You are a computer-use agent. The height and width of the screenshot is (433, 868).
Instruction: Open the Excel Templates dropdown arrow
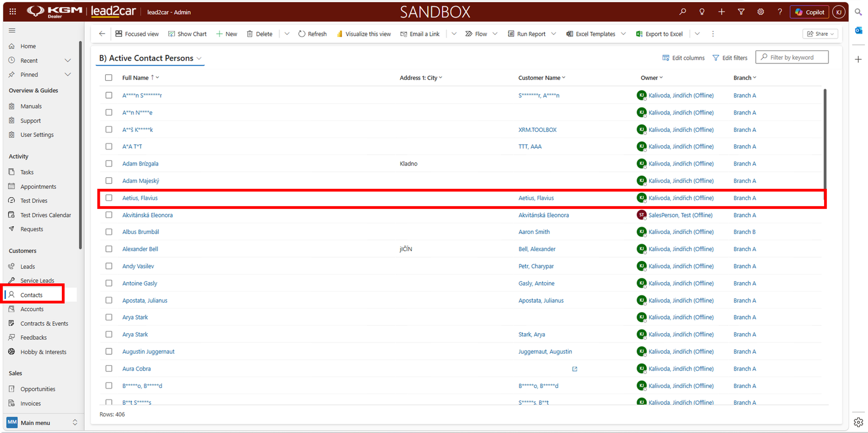pyautogui.click(x=623, y=34)
